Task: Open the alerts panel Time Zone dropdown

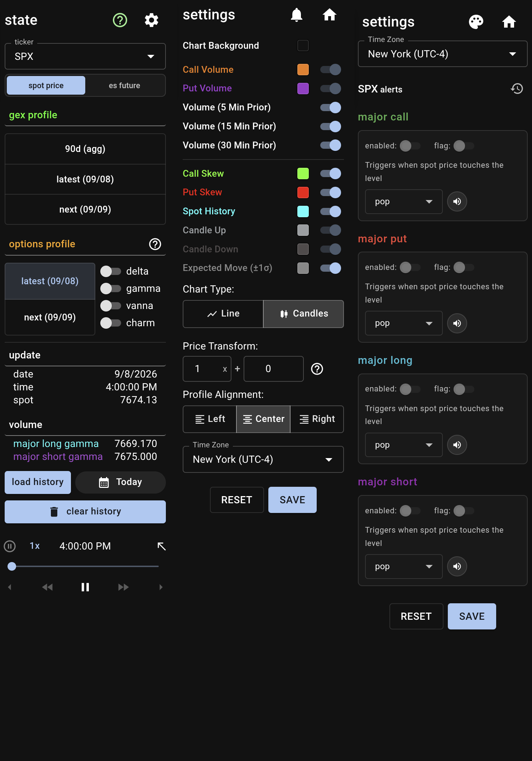Action: [443, 54]
